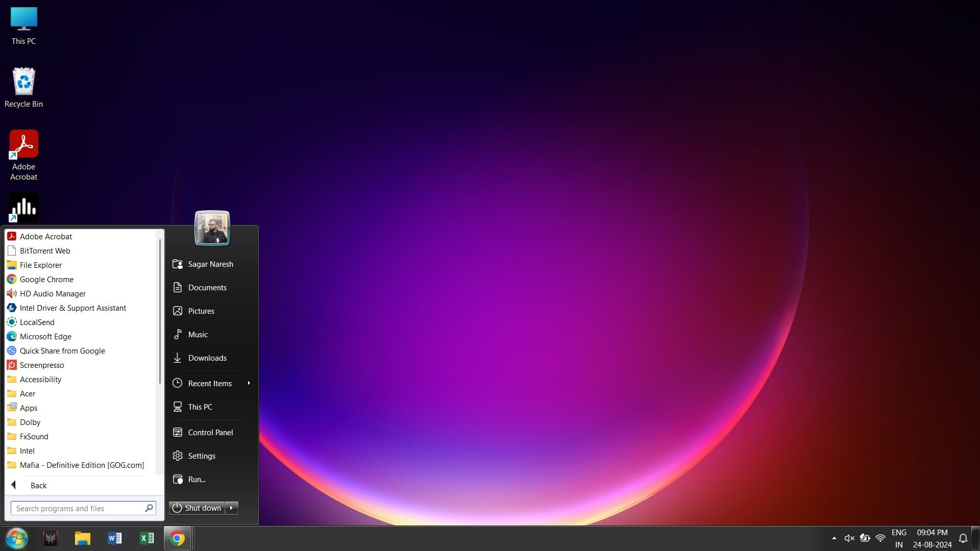This screenshot has width=980, height=551.
Task: Open BitTorrent Web from the Start menu
Action: (44, 251)
